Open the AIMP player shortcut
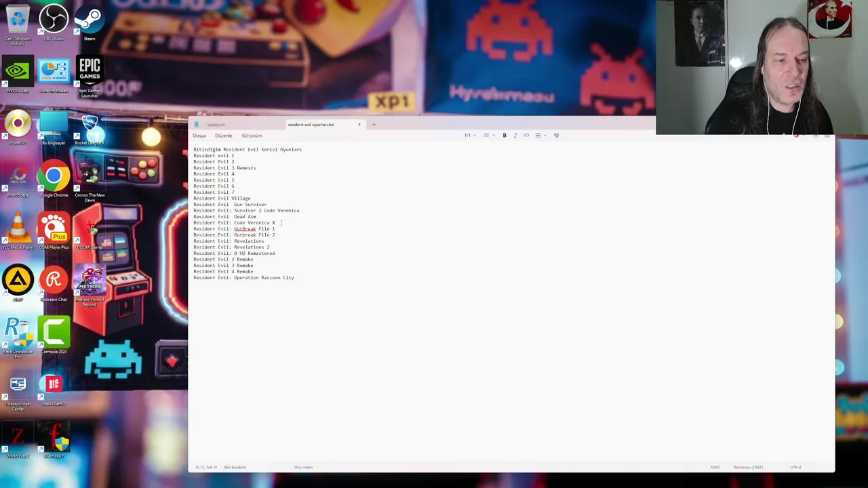 [x=18, y=283]
